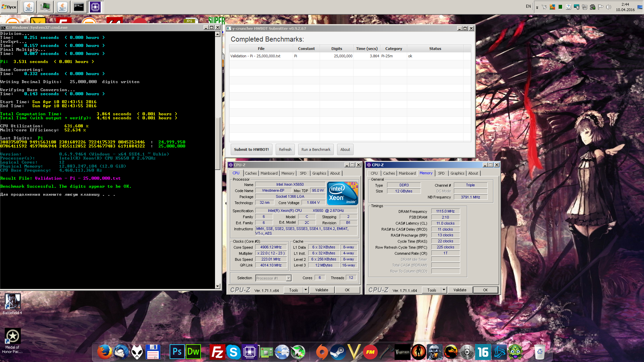Click the Digits column header

pyautogui.click(x=337, y=49)
